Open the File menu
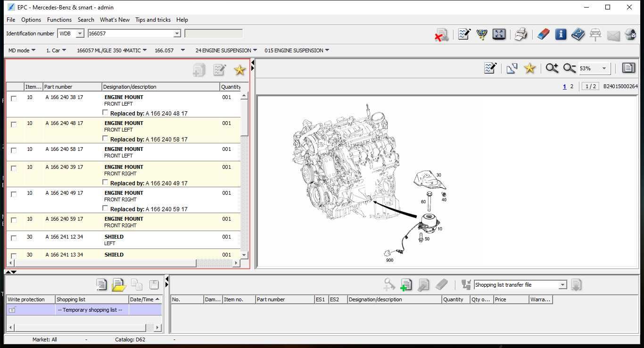Image resolution: width=644 pixels, height=348 pixels. (11, 20)
